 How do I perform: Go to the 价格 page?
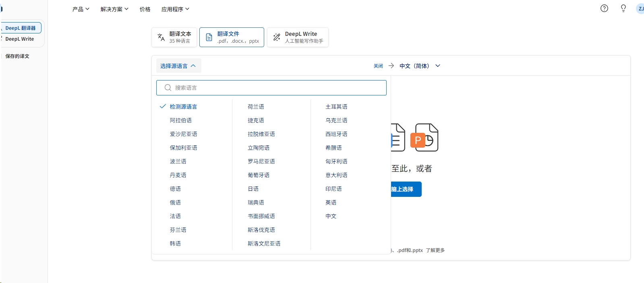(145, 9)
